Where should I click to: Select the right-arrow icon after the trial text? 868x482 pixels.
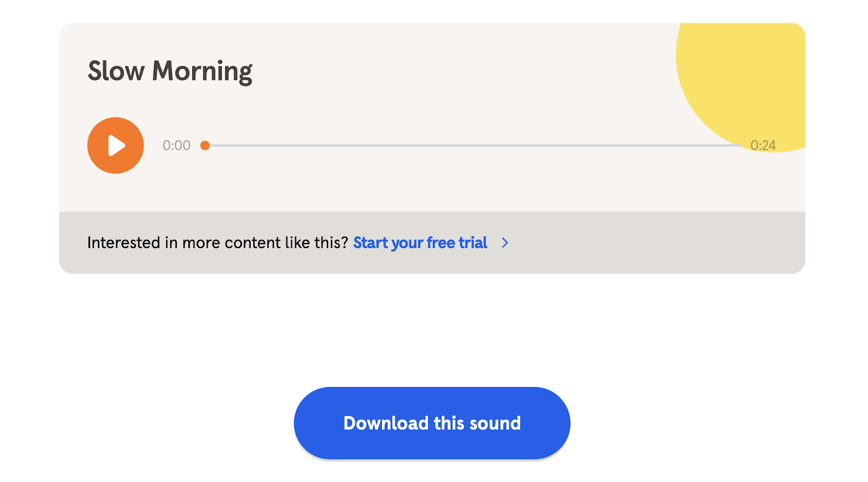click(x=505, y=243)
